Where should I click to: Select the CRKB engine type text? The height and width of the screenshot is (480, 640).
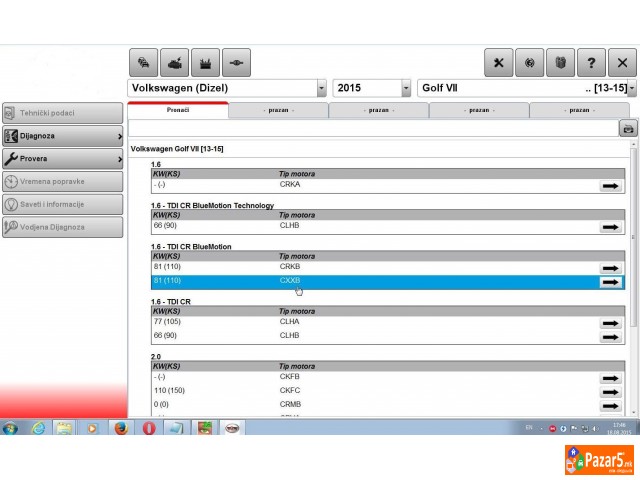pyautogui.click(x=290, y=267)
